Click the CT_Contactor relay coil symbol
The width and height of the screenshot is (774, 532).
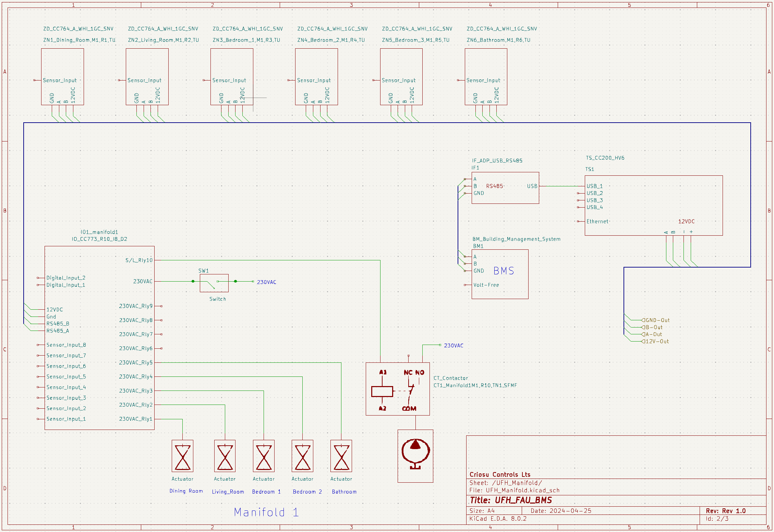382,391
